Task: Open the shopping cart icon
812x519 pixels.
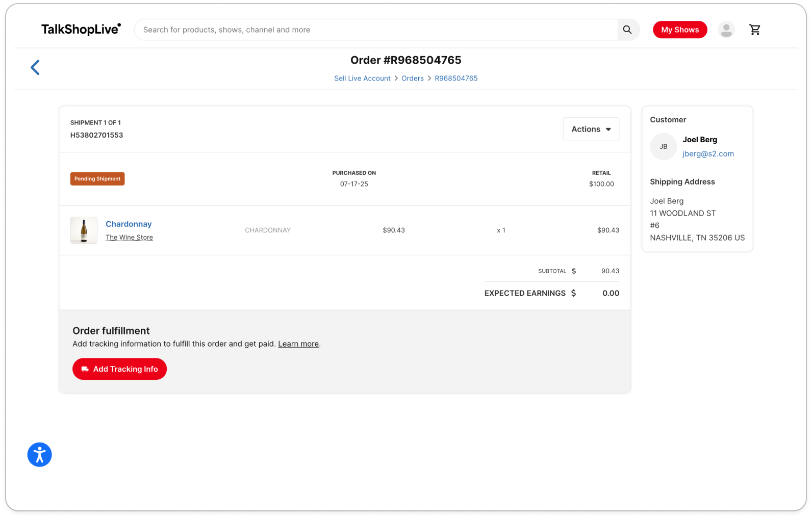Action: (755, 30)
